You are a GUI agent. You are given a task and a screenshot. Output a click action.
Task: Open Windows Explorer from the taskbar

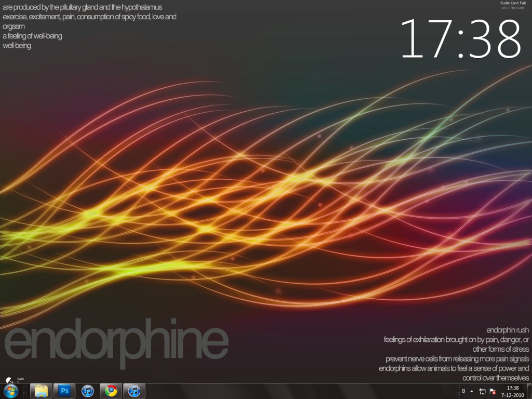[x=41, y=391]
